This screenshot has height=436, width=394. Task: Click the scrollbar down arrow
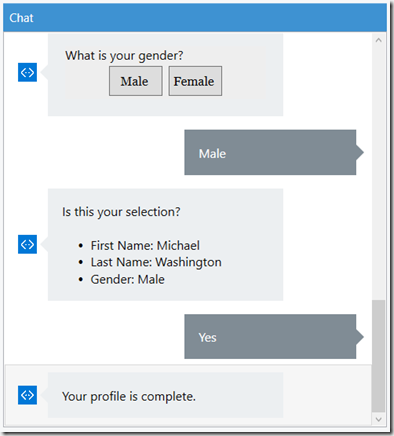pos(378,419)
